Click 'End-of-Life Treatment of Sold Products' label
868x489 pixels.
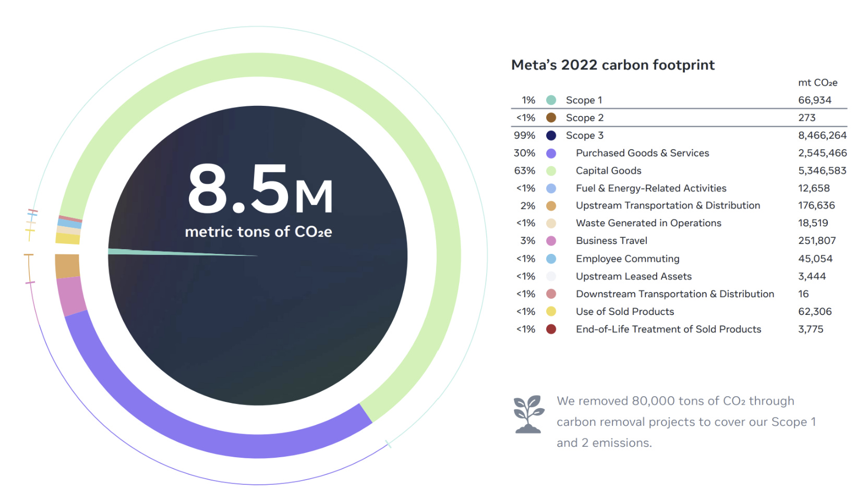click(669, 329)
